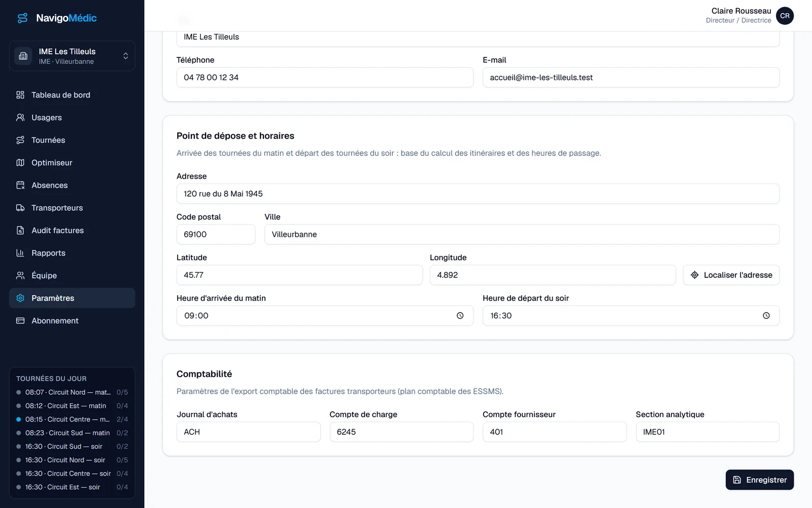Expand the IME Les Tilleuls establishment selector
This screenshot has width=812, height=508.
(x=72, y=56)
